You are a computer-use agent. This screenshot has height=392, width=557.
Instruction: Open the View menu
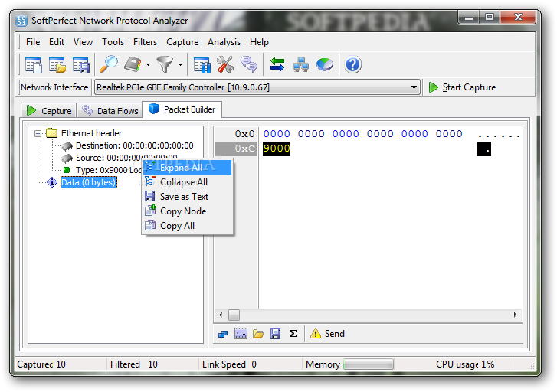coord(83,42)
